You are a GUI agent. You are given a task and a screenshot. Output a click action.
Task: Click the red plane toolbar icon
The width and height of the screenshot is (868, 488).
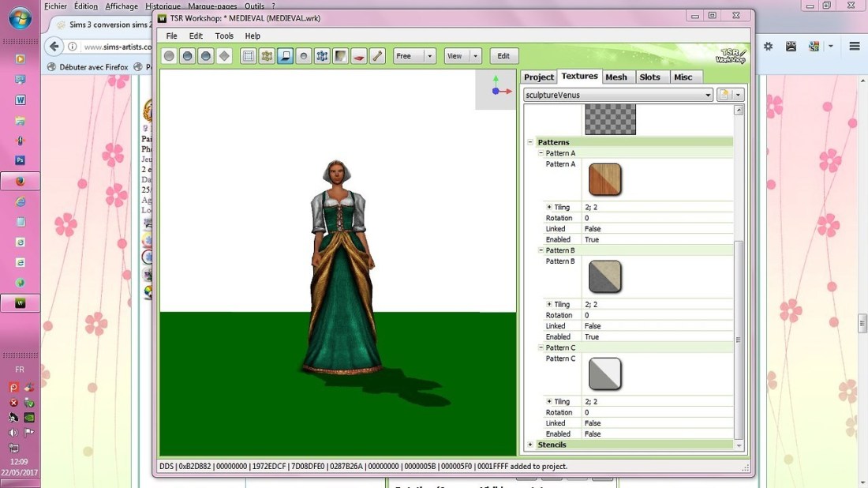coord(359,56)
